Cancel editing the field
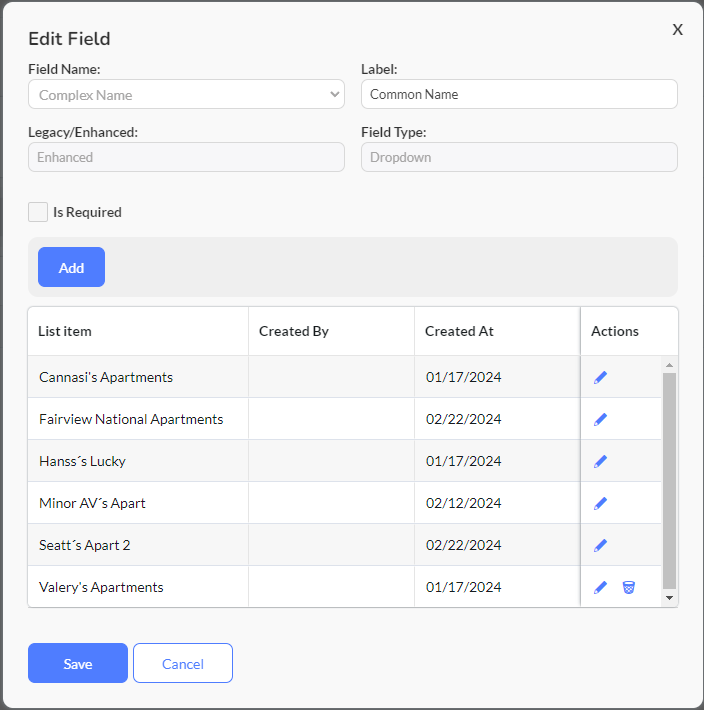Screen dimensions: 704x710 (183, 663)
